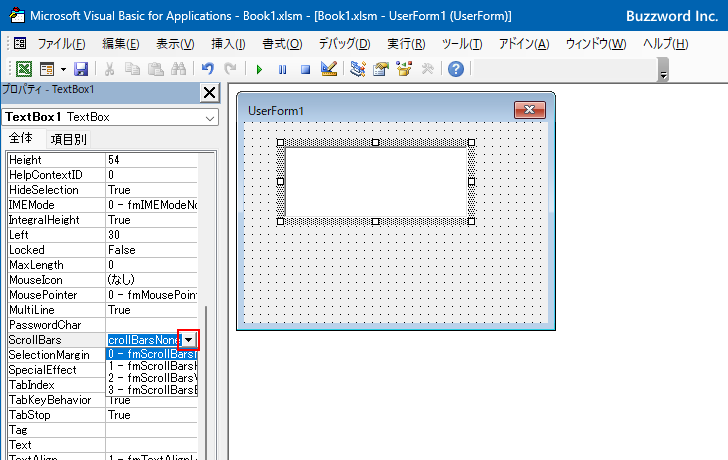Open the Insert UserForm dropdown arrow
728x460 pixels.
point(63,69)
